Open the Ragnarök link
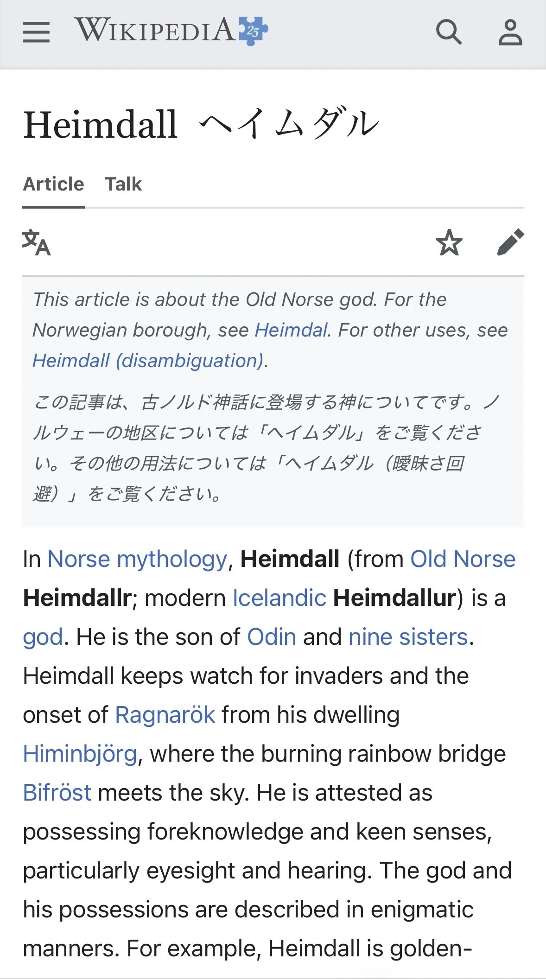The image size is (546, 980). click(x=165, y=715)
